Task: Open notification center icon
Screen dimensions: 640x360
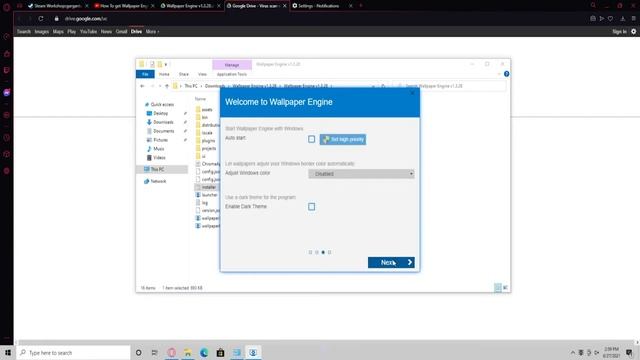Action: click(x=629, y=352)
